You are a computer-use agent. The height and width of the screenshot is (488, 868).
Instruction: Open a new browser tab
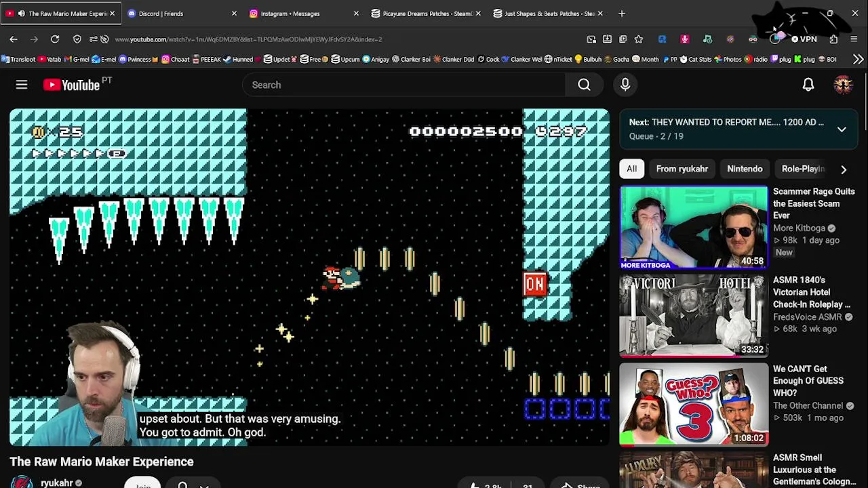(622, 14)
